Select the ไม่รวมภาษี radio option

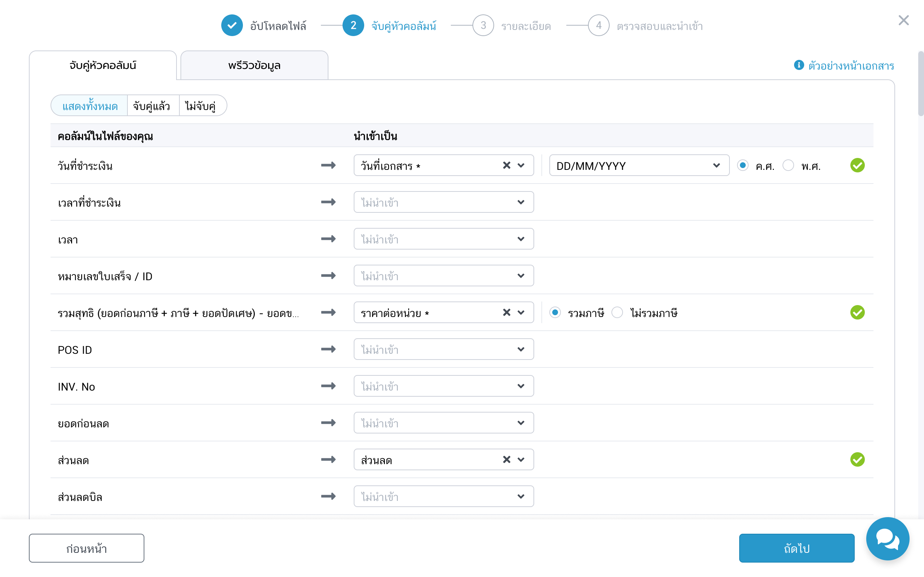[617, 313]
